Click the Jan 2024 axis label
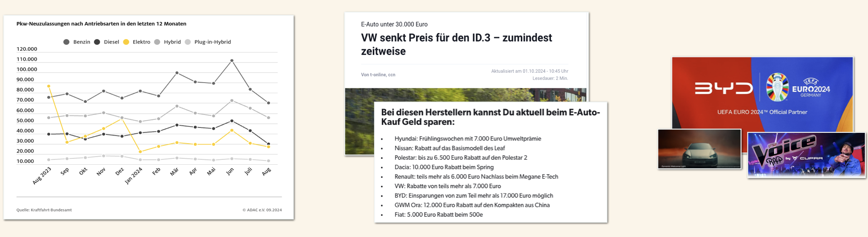 coord(134,176)
